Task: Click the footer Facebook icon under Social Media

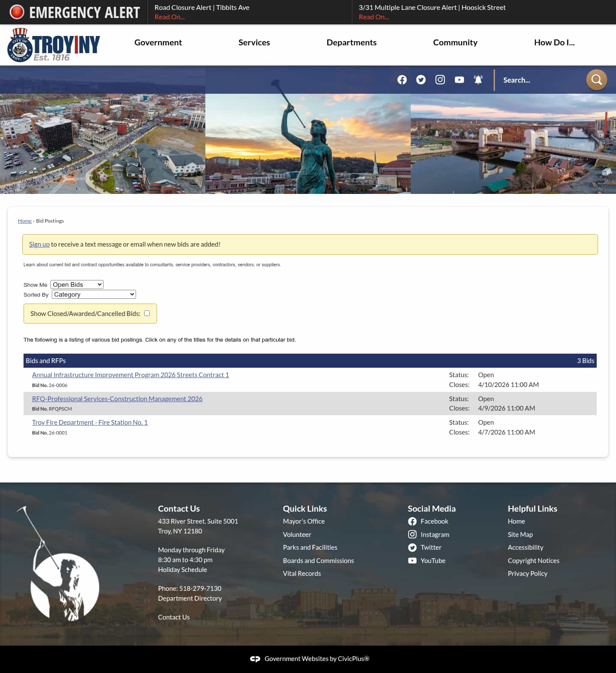Action: [412, 521]
